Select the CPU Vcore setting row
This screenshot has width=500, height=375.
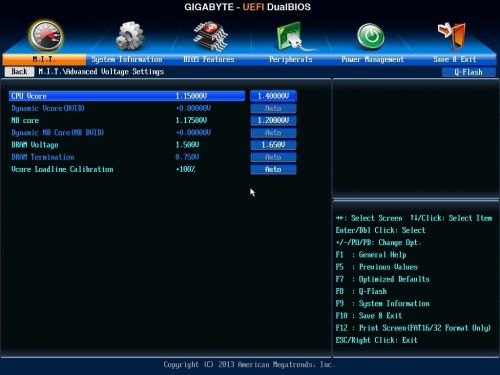coord(127,96)
